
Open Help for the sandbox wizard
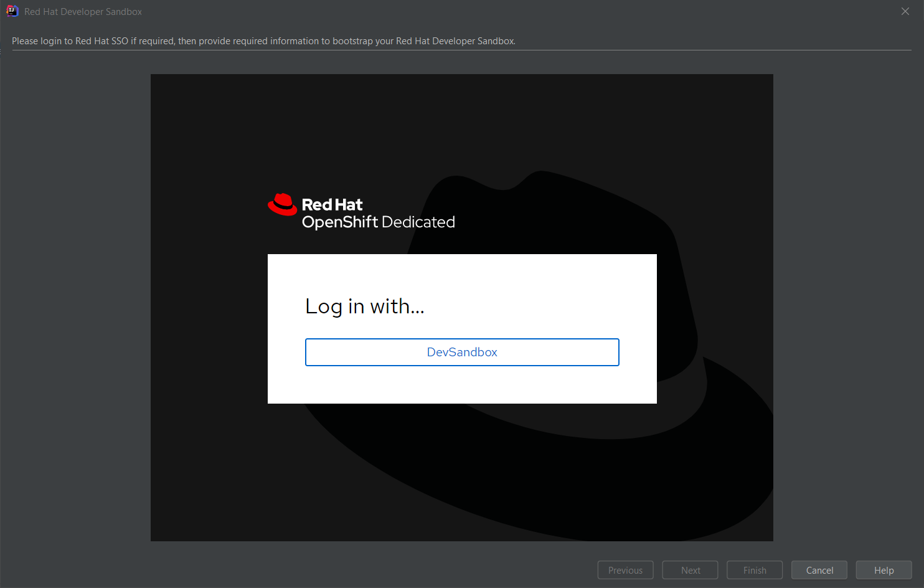(884, 570)
